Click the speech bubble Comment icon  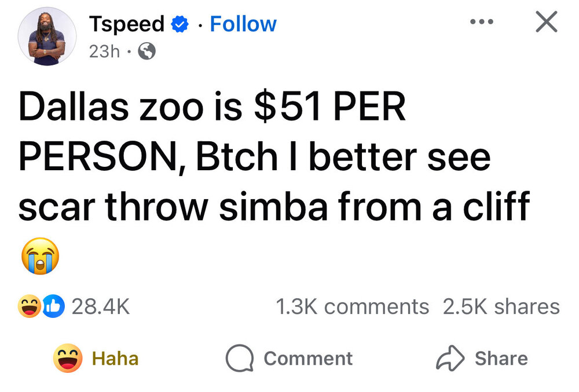tap(239, 358)
